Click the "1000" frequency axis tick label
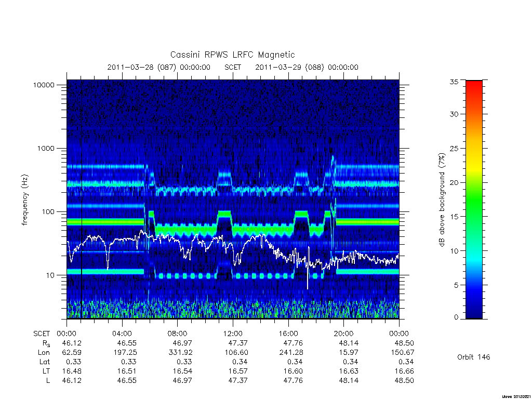 pos(46,148)
